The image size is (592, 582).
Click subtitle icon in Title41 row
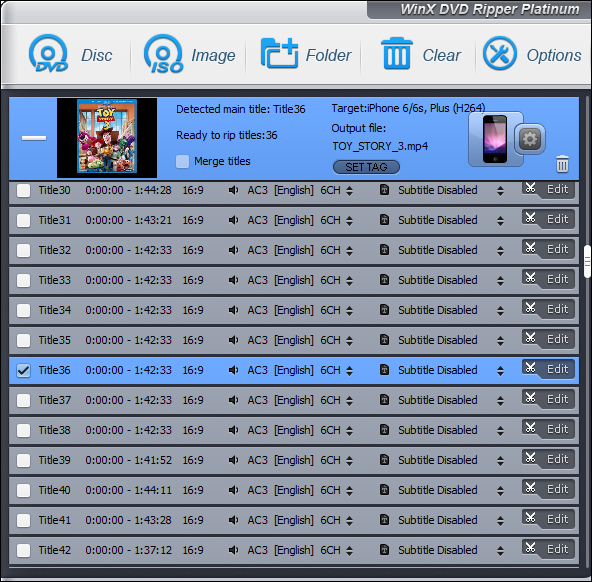(384, 520)
